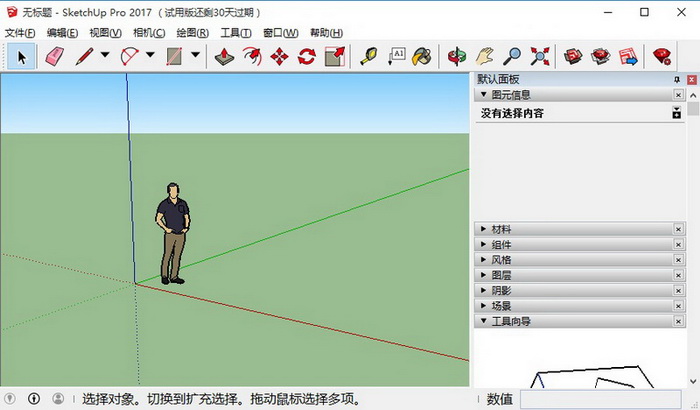Select the Rectangle shape tool

click(174, 57)
